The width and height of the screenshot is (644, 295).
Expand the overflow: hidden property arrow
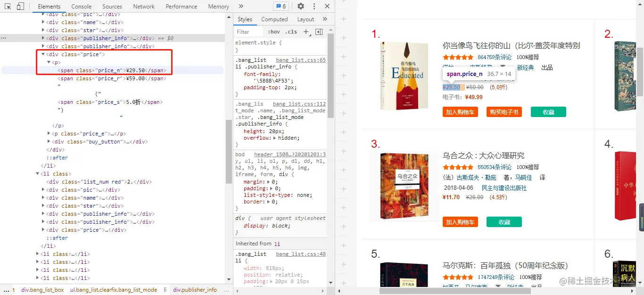tap(275, 138)
